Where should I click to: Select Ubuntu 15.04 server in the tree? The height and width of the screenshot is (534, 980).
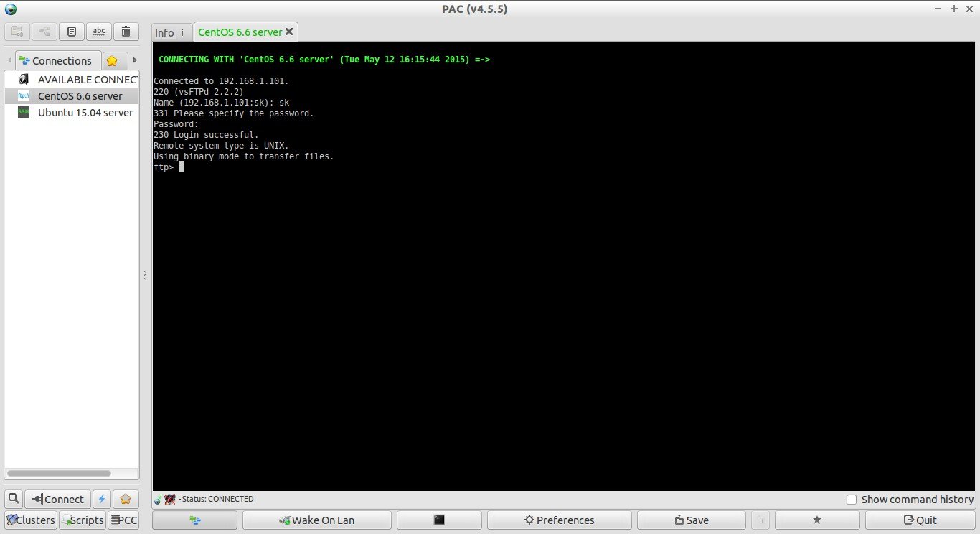click(x=72, y=112)
